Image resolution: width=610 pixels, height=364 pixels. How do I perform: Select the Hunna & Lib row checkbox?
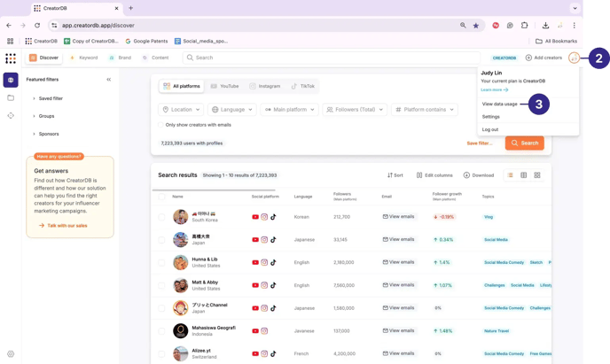(x=161, y=263)
